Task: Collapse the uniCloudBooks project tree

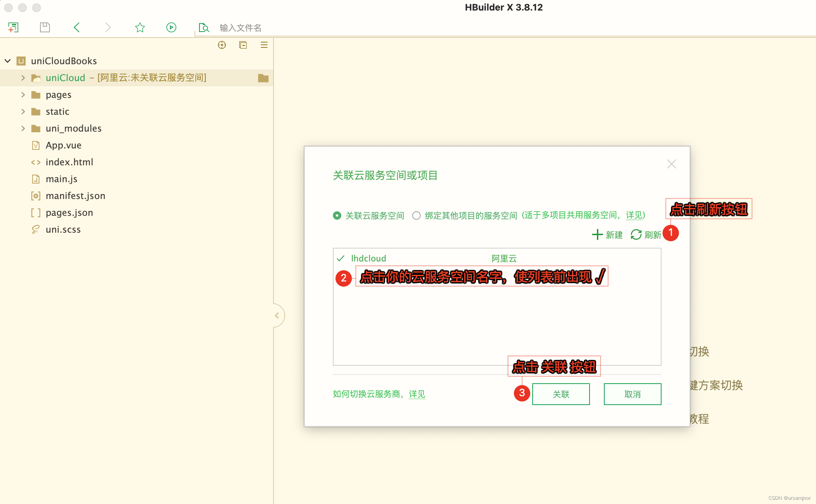Action: 7,61
